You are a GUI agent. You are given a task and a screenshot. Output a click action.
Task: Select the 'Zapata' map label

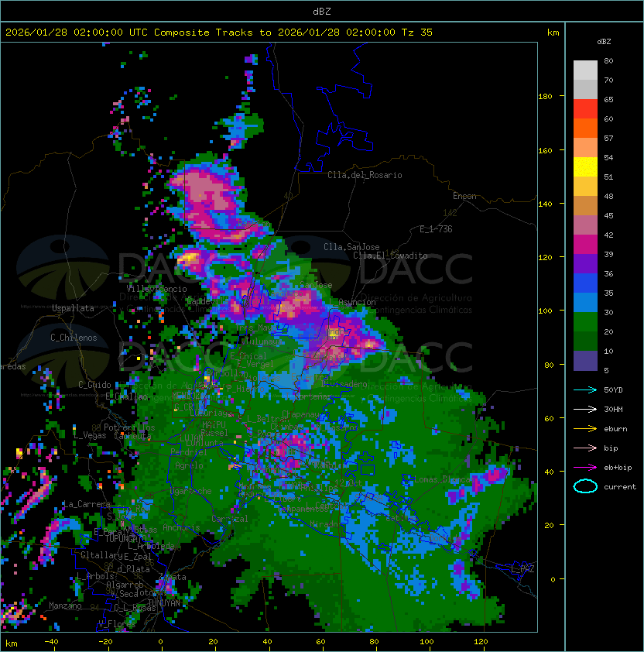pyautogui.click(x=172, y=577)
